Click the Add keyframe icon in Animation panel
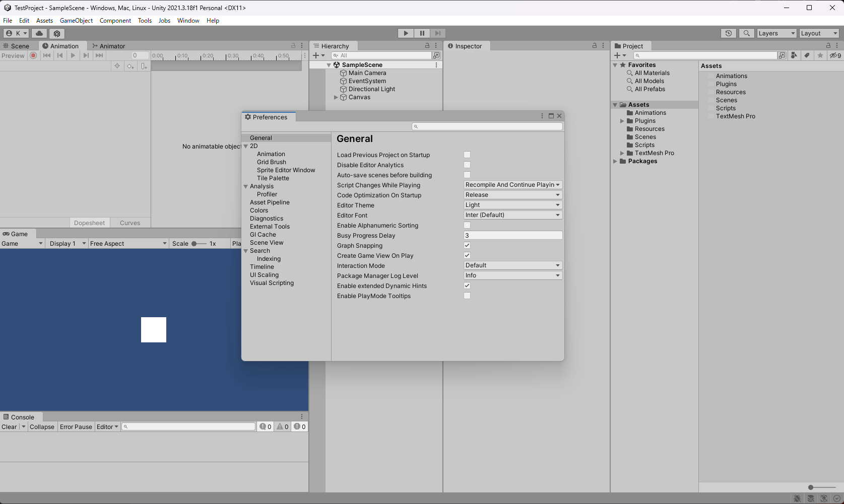Screen dimensions: 844x504 tap(131, 66)
